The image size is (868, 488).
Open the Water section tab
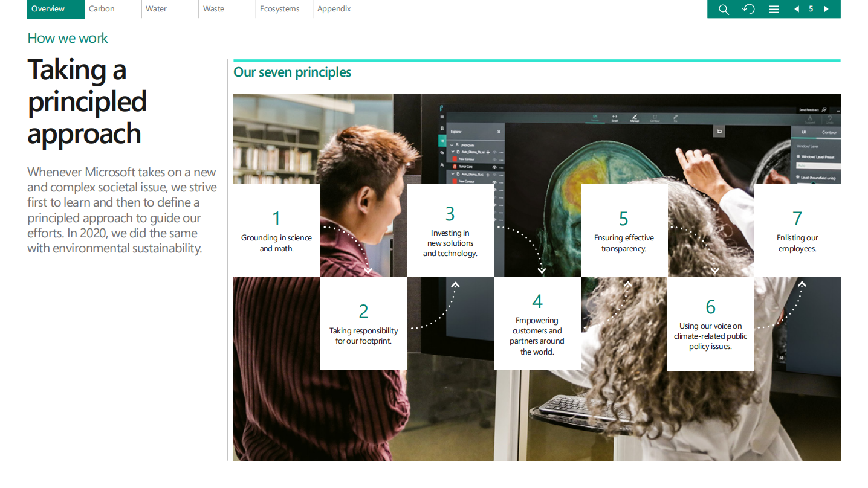tap(156, 9)
